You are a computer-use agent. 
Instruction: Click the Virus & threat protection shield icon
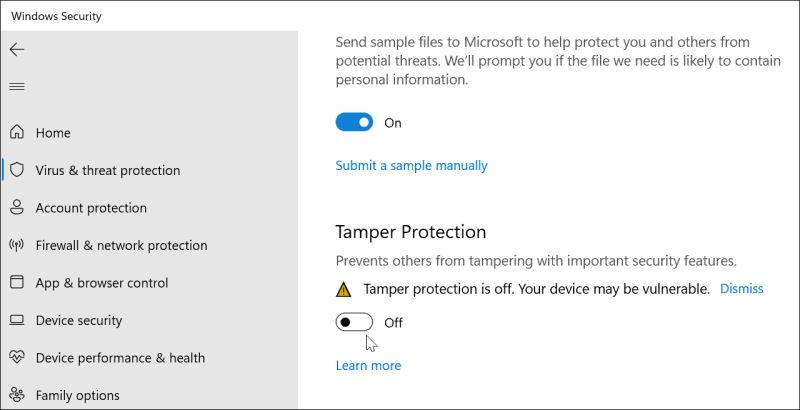[x=17, y=170]
